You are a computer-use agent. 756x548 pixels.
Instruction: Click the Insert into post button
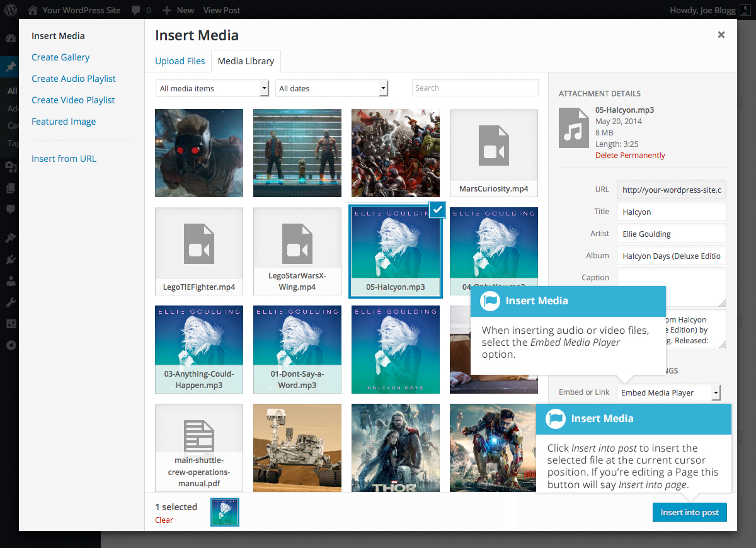(689, 512)
